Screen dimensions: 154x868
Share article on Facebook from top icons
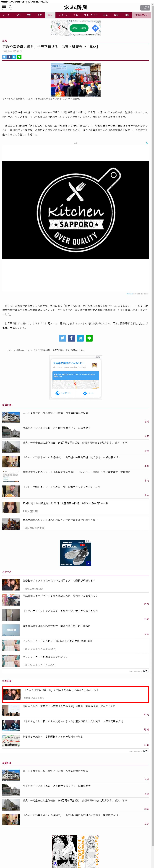pyautogui.click(x=9, y=57)
